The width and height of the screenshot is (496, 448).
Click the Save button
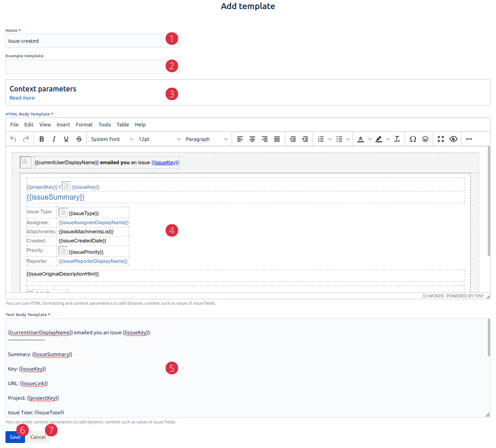pyautogui.click(x=15, y=437)
